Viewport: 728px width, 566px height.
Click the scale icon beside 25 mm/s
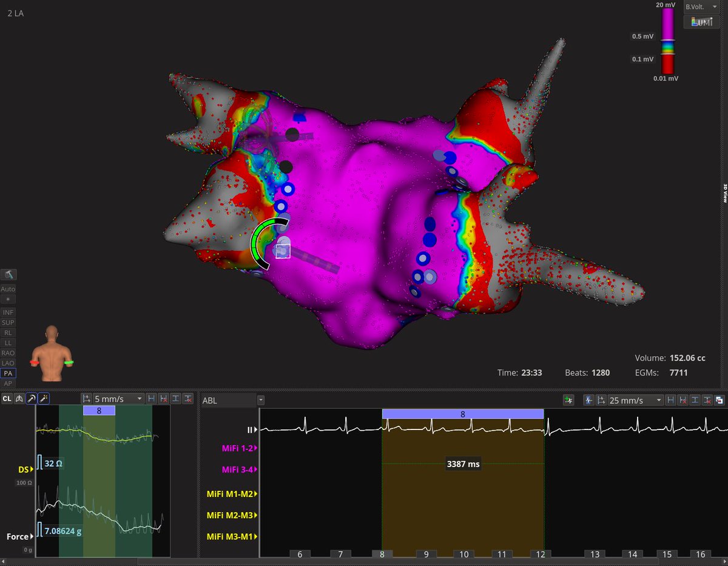(601, 400)
